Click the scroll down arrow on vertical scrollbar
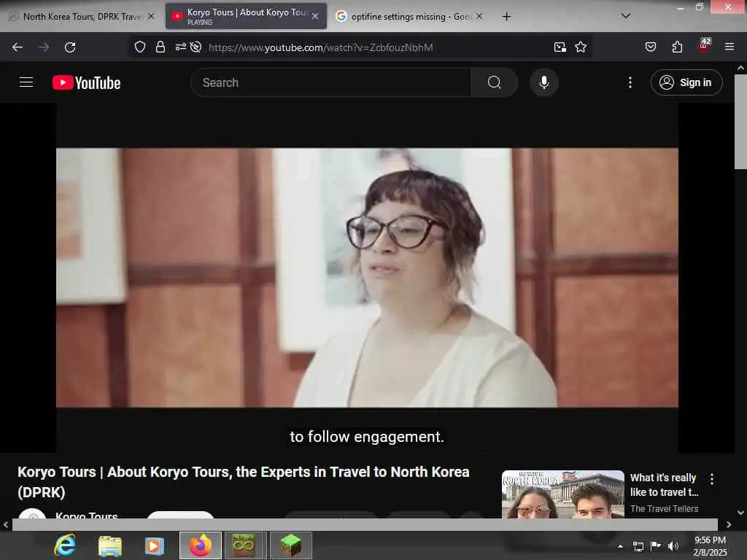 (x=740, y=513)
